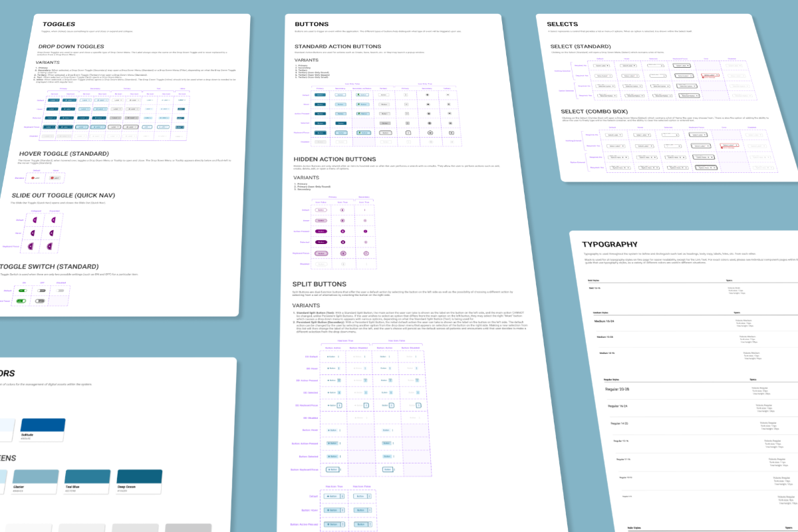Select the keyboard-focus icon-only secondary button

[430, 133]
